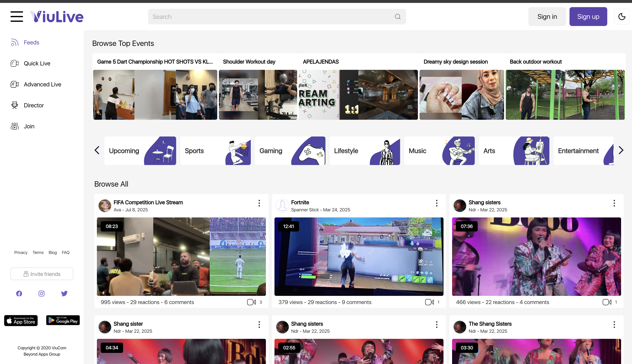Open the Back outdoor workout event thumbnail
632x364 pixels.
click(565, 95)
